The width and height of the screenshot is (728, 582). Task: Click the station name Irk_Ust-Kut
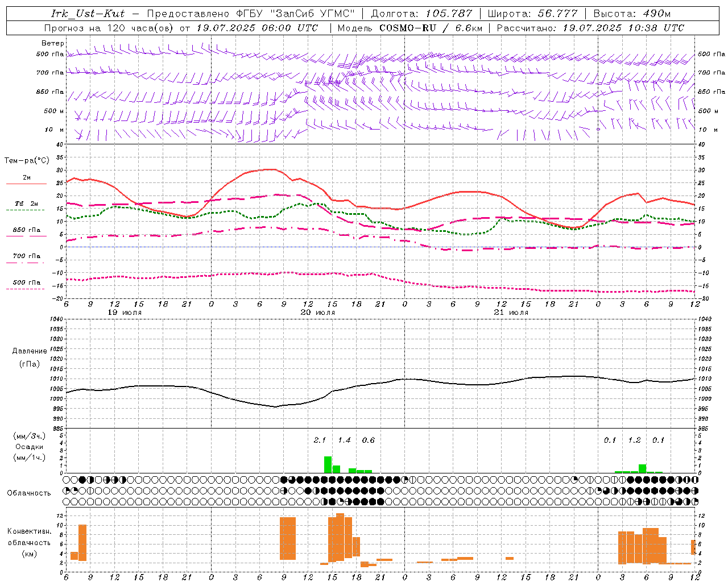pyautogui.click(x=88, y=14)
